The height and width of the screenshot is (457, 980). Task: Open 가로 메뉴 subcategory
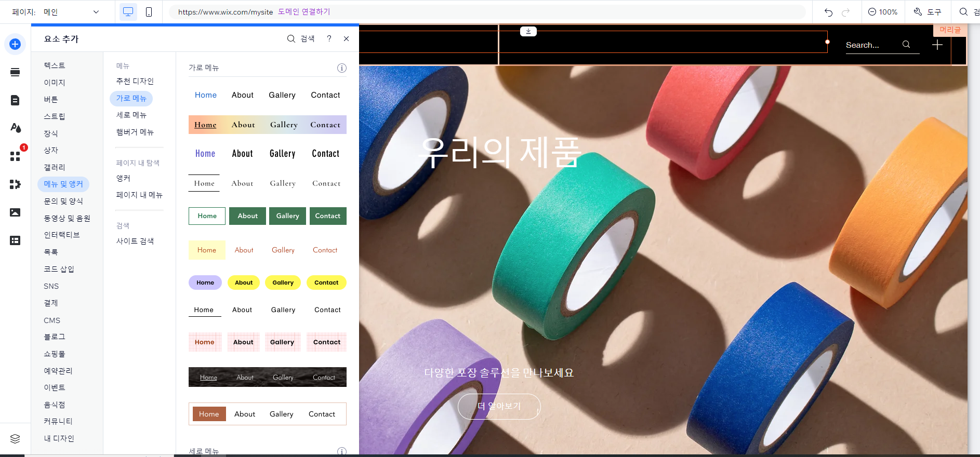click(131, 98)
